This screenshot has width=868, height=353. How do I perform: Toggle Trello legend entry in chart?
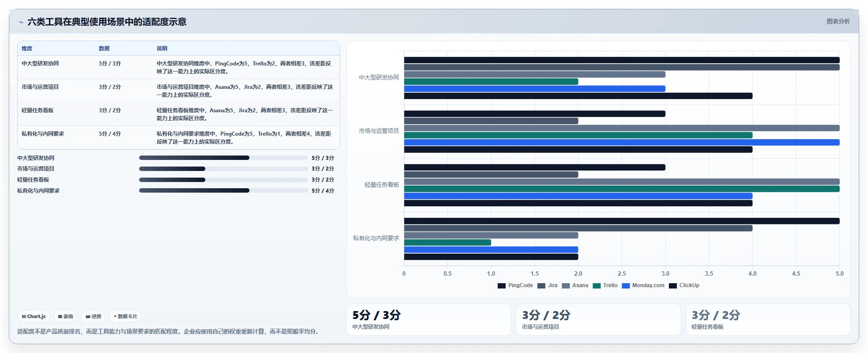605,285
